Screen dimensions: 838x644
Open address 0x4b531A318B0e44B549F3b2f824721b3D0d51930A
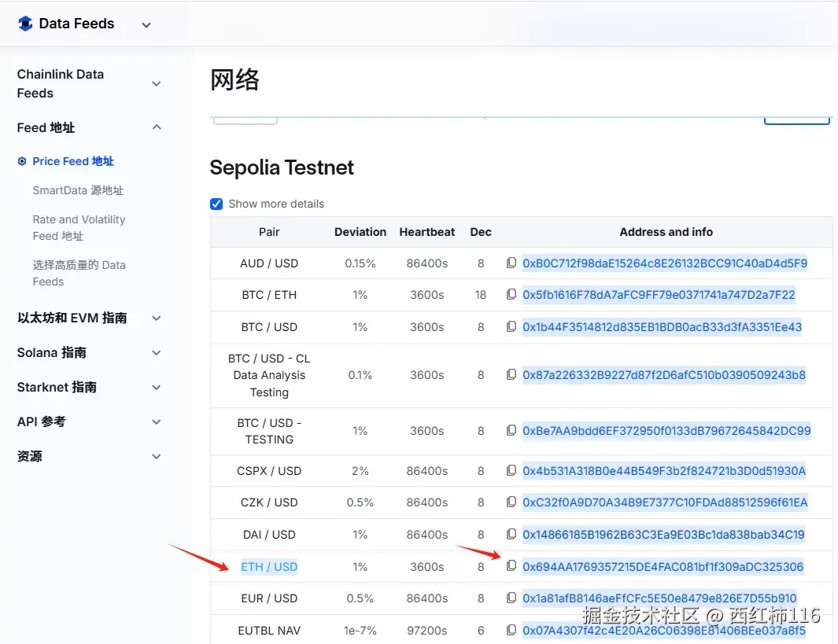(664, 471)
